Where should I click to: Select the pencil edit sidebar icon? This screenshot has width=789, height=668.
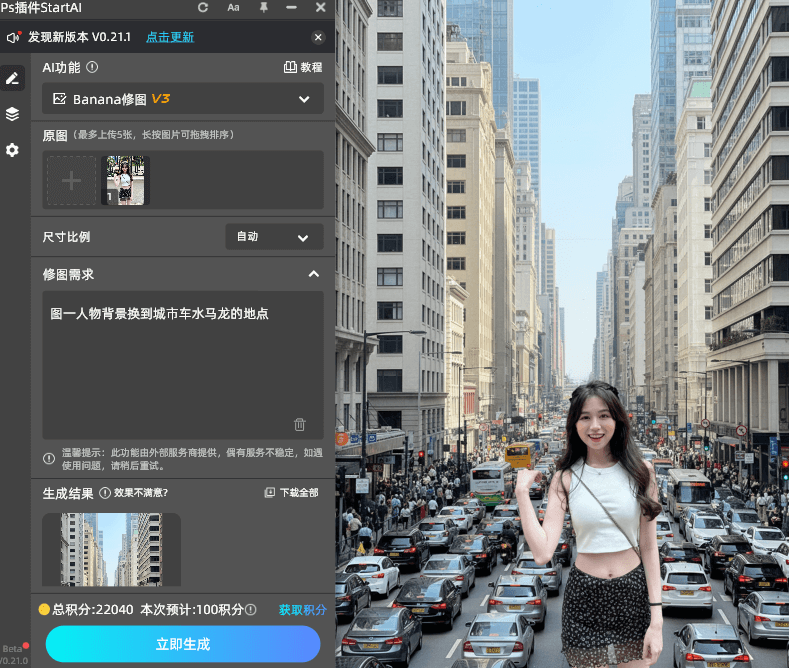12,78
